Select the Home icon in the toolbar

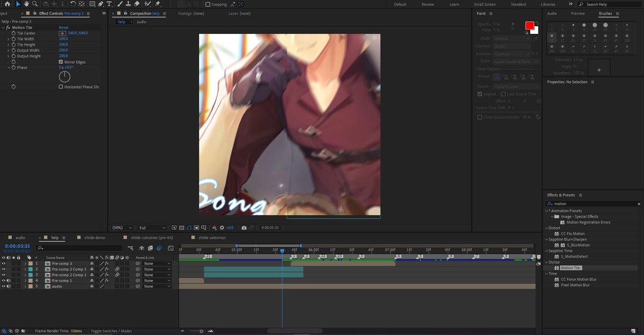click(7, 4)
